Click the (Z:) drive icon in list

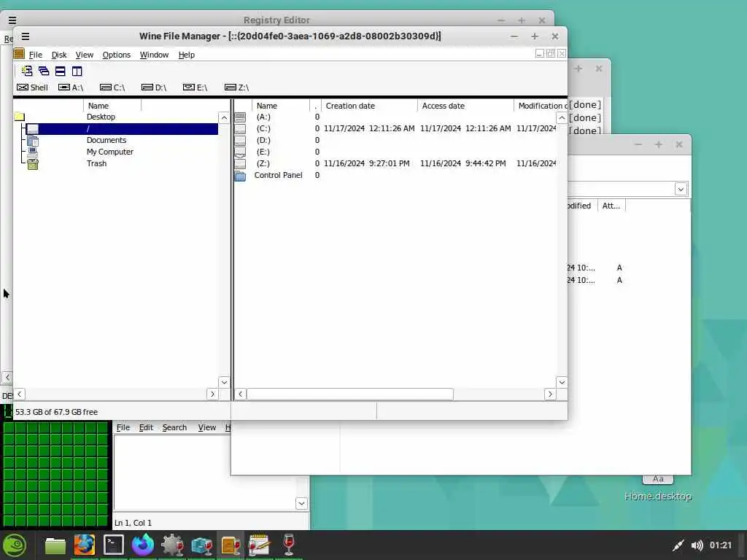tap(241, 164)
